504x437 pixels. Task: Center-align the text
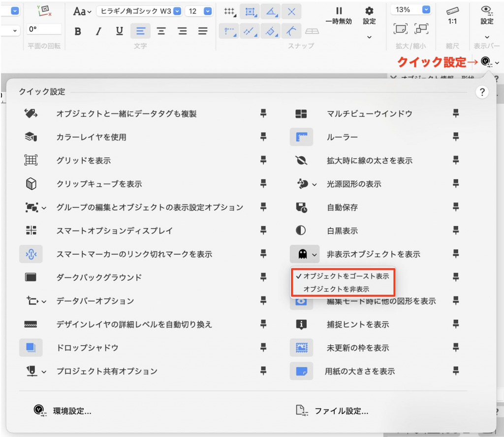[x=161, y=31]
